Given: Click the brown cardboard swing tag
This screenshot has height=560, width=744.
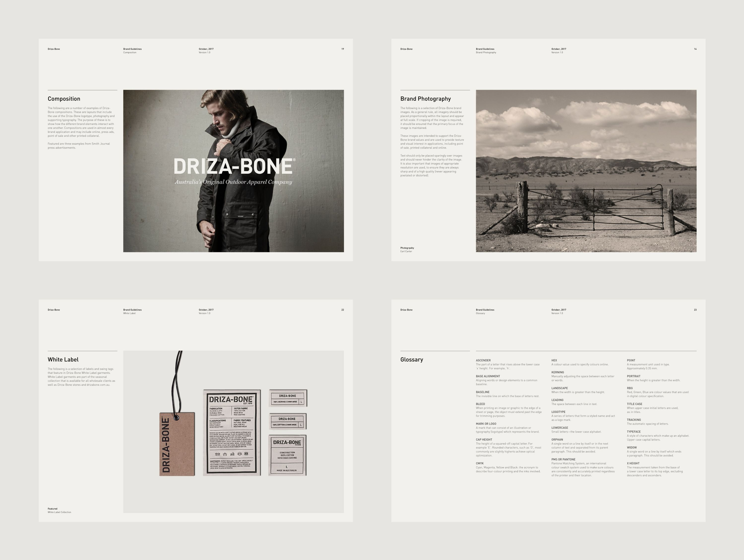Looking at the screenshot, I should tap(177, 444).
